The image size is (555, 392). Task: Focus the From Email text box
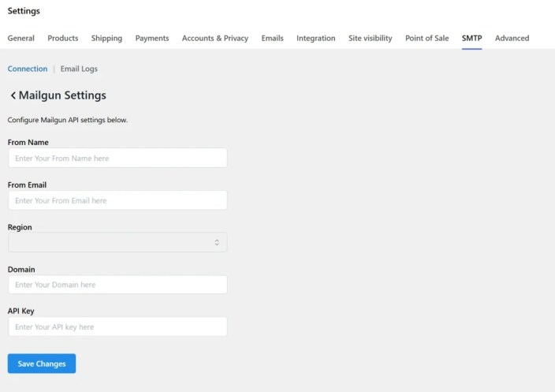117,200
